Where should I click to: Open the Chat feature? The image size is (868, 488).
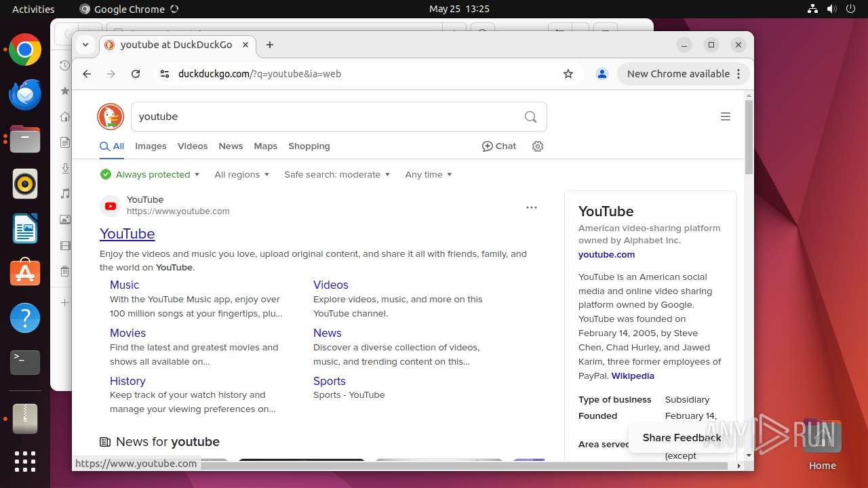(x=499, y=146)
